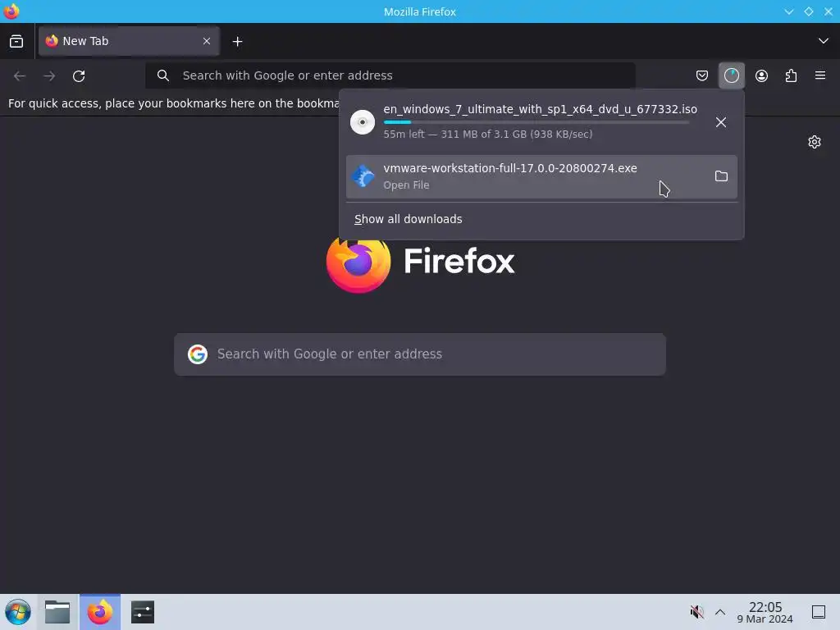The image size is (840, 630).
Task: Click Show all downloads
Action: tap(409, 219)
